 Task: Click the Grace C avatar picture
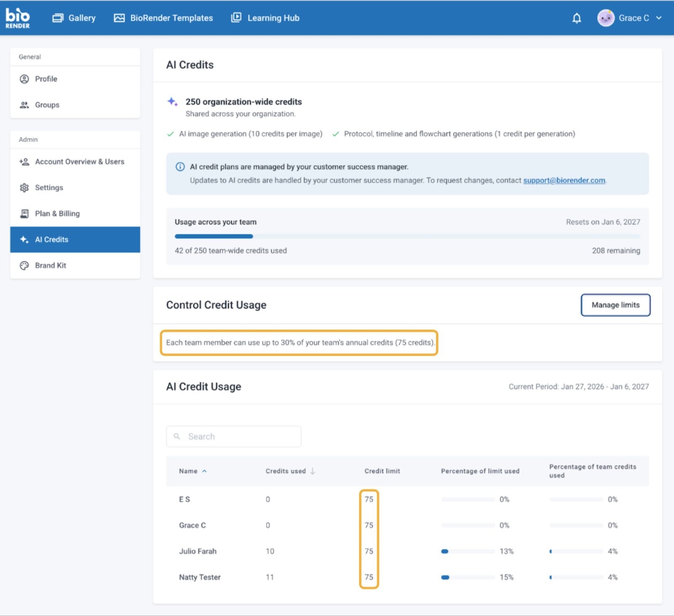tap(606, 18)
